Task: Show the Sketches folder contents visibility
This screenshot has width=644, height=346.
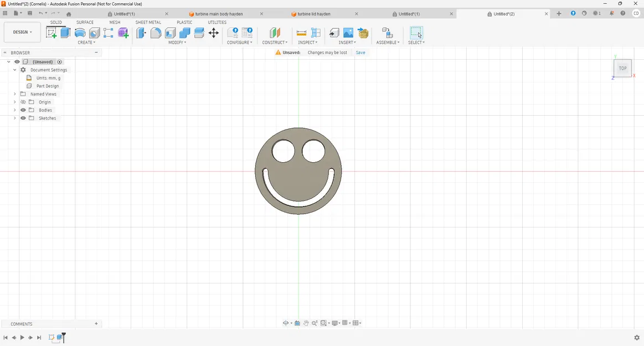Action: pyautogui.click(x=23, y=118)
